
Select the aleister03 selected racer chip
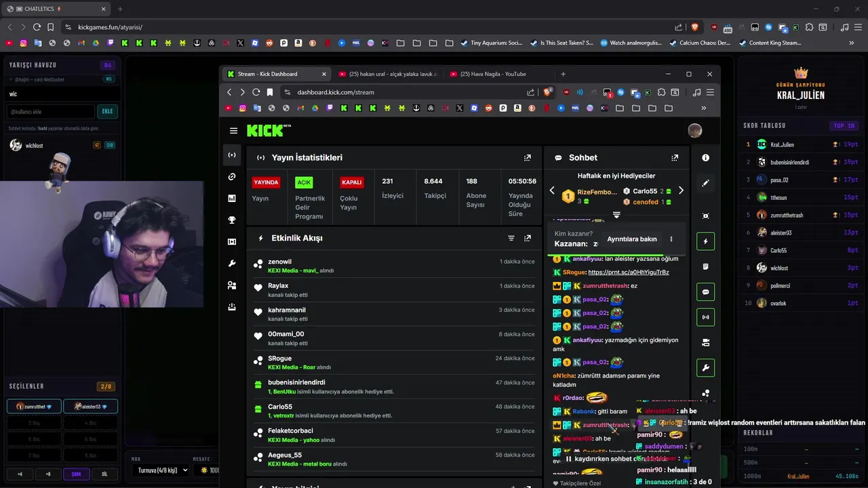90,407
